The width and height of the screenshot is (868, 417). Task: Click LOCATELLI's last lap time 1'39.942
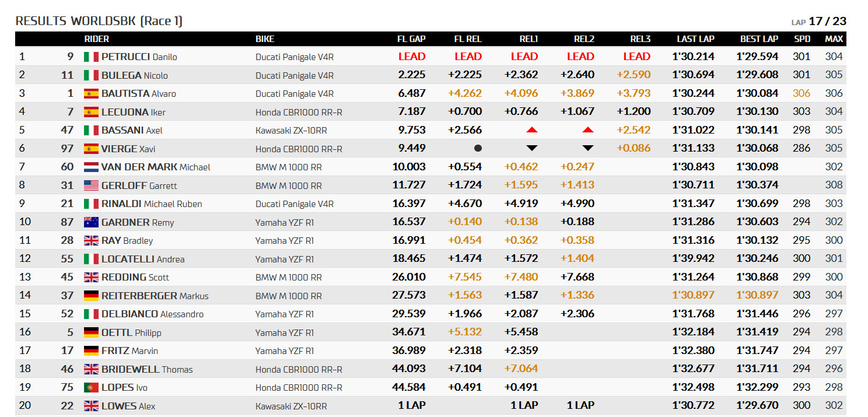(x=694, y=258)
